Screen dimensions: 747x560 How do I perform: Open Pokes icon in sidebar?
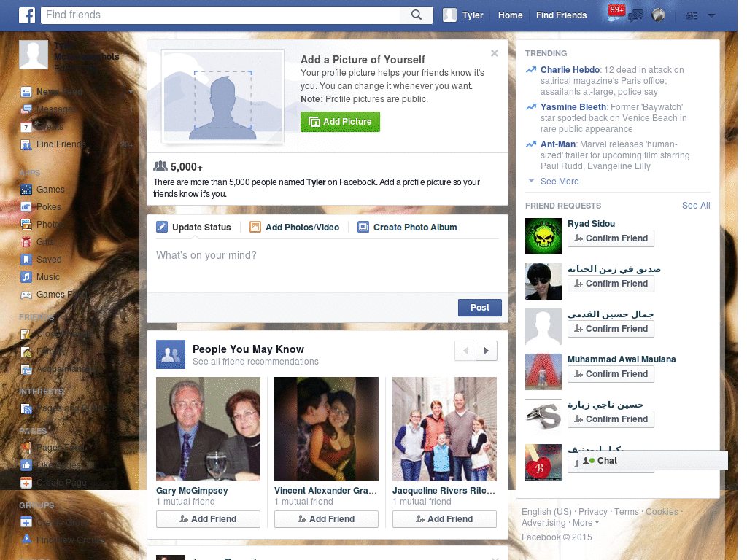pyautogui.click(x=26, y=207)
